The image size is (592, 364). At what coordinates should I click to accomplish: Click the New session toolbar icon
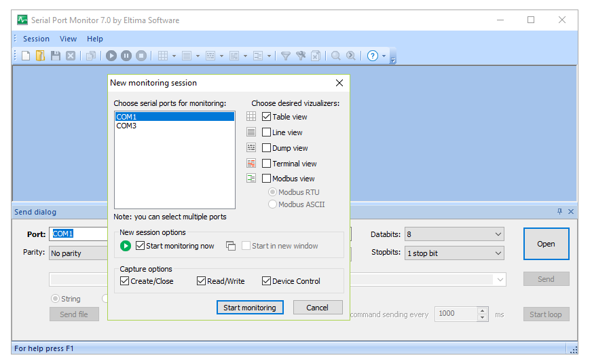26,56
